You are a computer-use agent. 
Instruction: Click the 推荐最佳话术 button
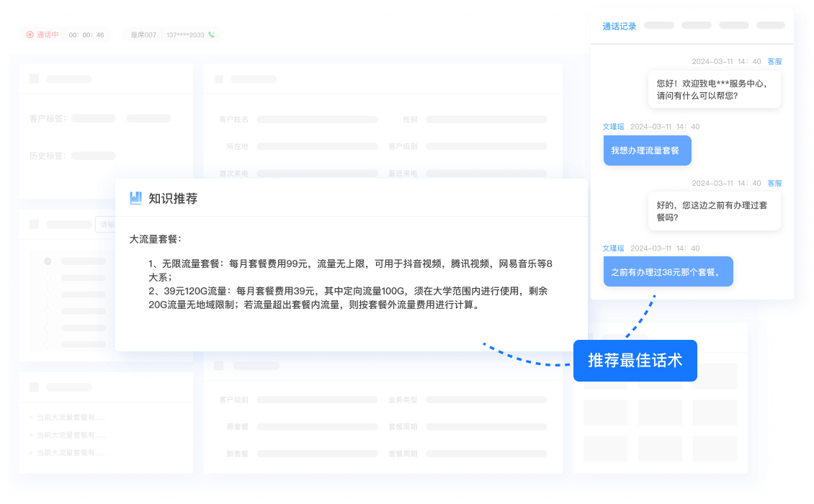point(635,361)
